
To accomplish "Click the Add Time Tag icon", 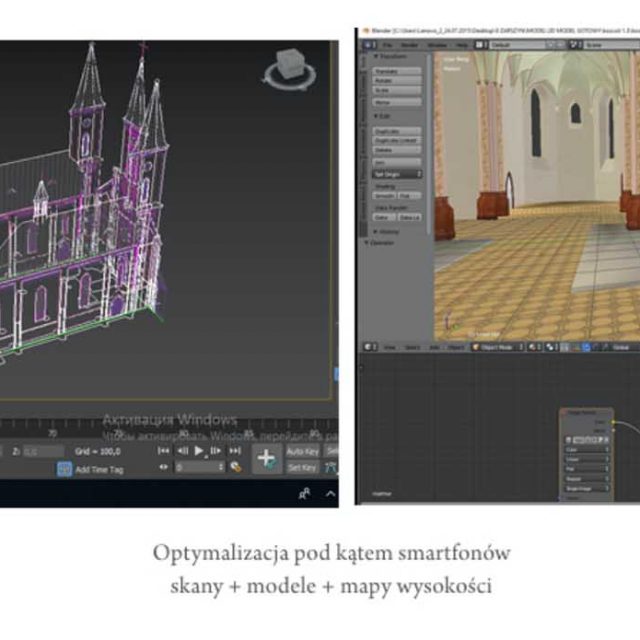I will coord(64,468).
